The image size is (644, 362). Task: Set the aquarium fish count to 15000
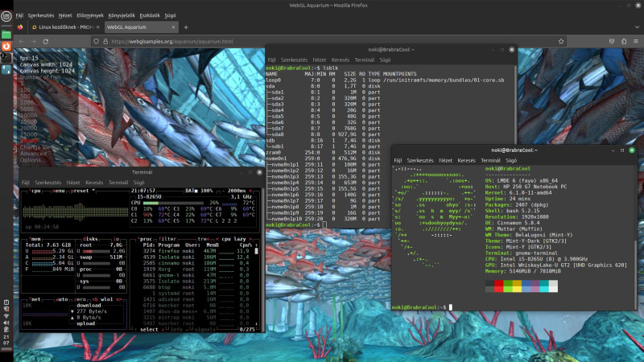[28, 122]
